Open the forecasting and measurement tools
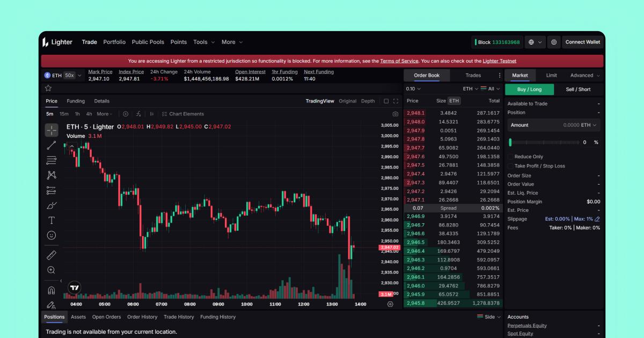Screen dimensions: 644x338 52,190
